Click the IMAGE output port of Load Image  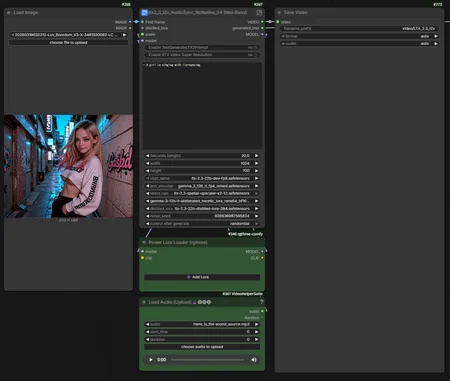(130, 22)
